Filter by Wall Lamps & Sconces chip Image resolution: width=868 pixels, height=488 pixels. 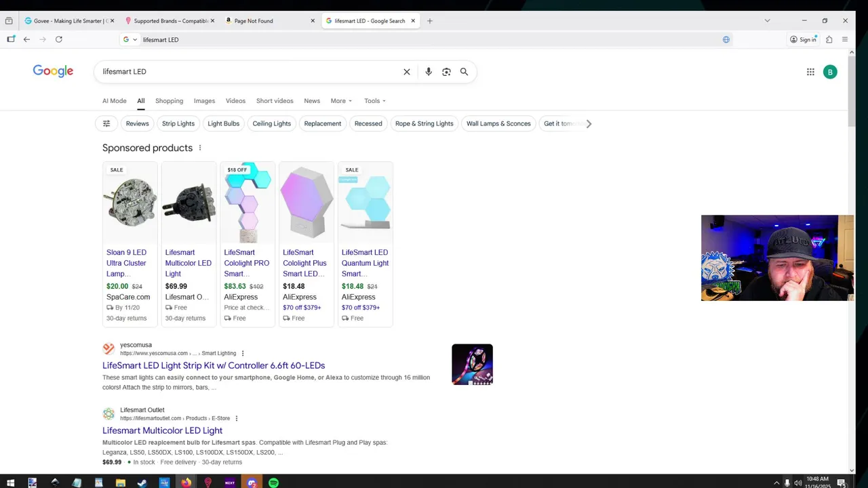tap(498, 123)
